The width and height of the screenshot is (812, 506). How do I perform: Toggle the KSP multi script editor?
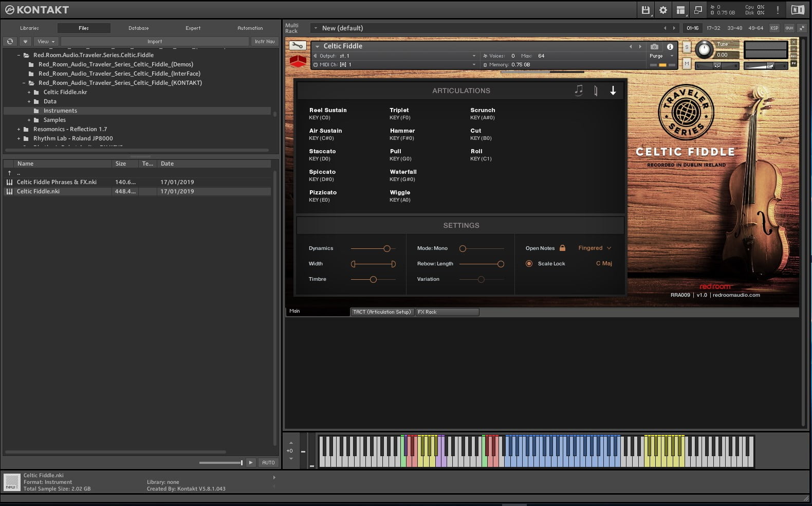point(774,28)
